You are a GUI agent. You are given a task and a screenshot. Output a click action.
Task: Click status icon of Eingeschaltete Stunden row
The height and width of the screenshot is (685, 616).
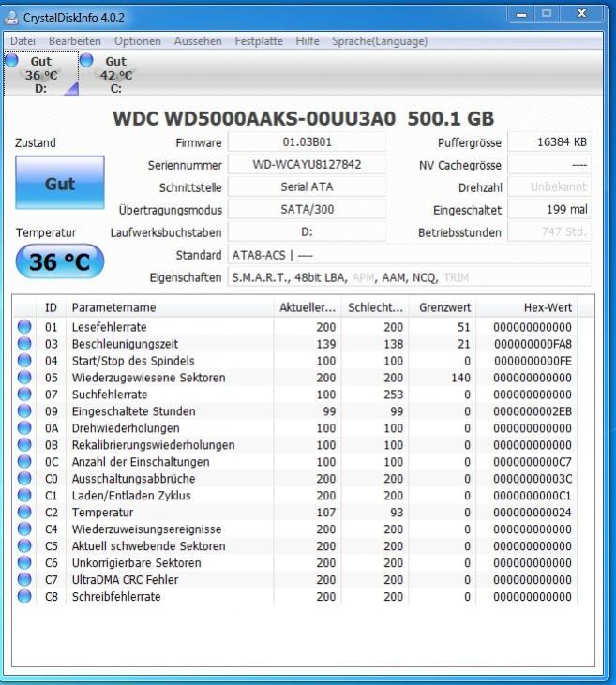click(24, 410)
